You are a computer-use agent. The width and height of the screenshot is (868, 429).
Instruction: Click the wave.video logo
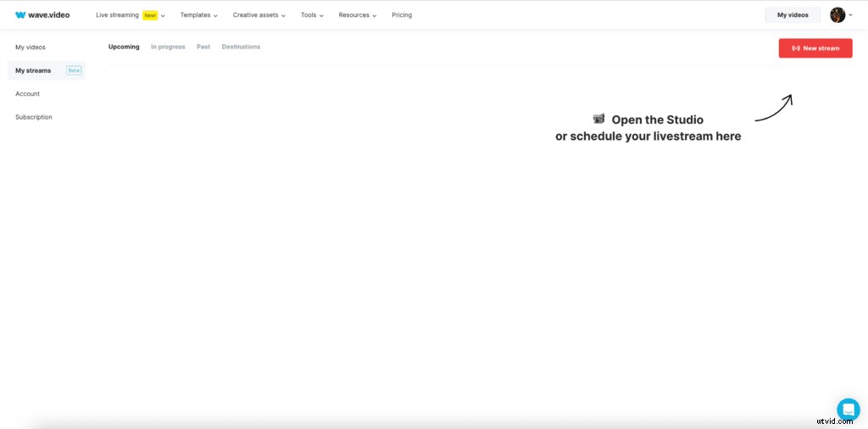pyautogui.click(x=42, y=15)
